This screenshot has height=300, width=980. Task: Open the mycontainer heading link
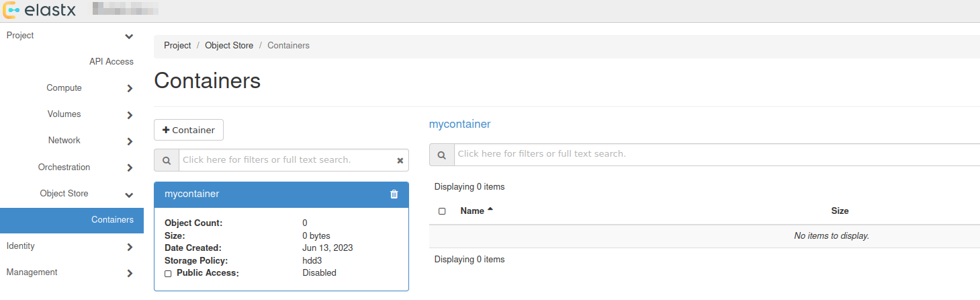pyautogui.click(x=459, y=124)
